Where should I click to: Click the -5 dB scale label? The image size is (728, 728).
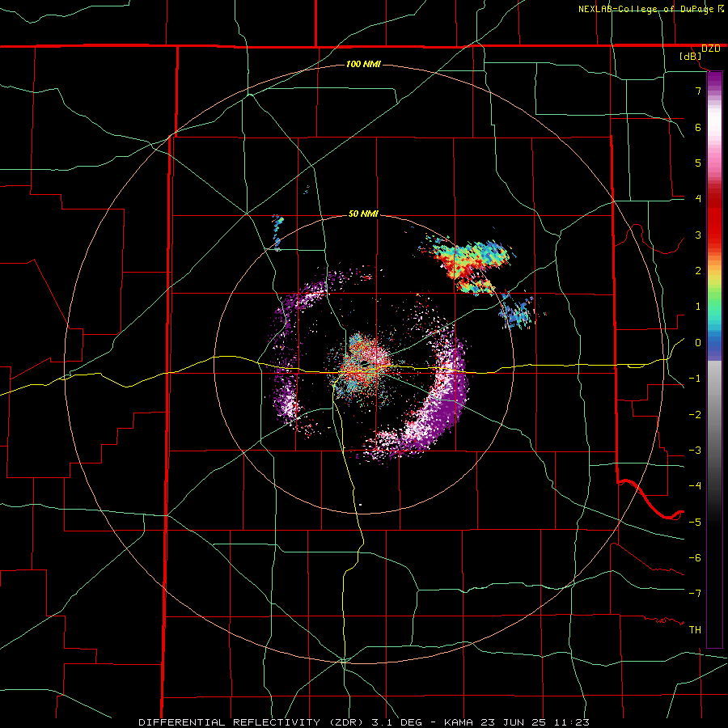pos(695,523)
